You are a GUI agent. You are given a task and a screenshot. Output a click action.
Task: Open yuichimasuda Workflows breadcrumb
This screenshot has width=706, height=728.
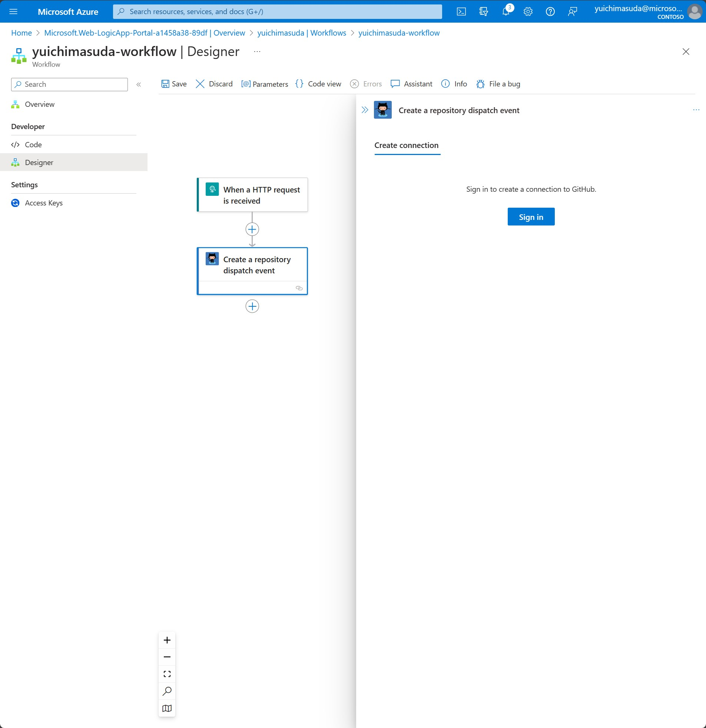[302, 33]
